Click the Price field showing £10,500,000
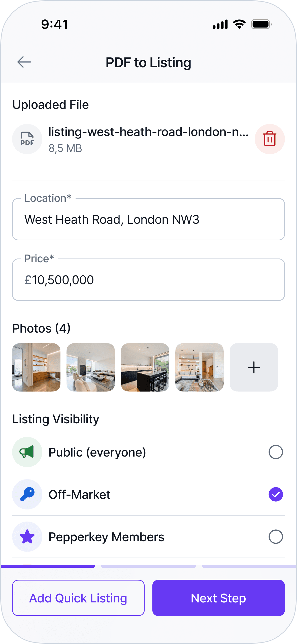 148,280
